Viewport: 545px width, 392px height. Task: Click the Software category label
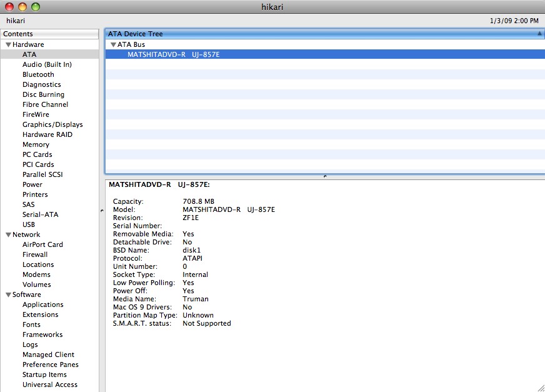[x=26, y=294]
